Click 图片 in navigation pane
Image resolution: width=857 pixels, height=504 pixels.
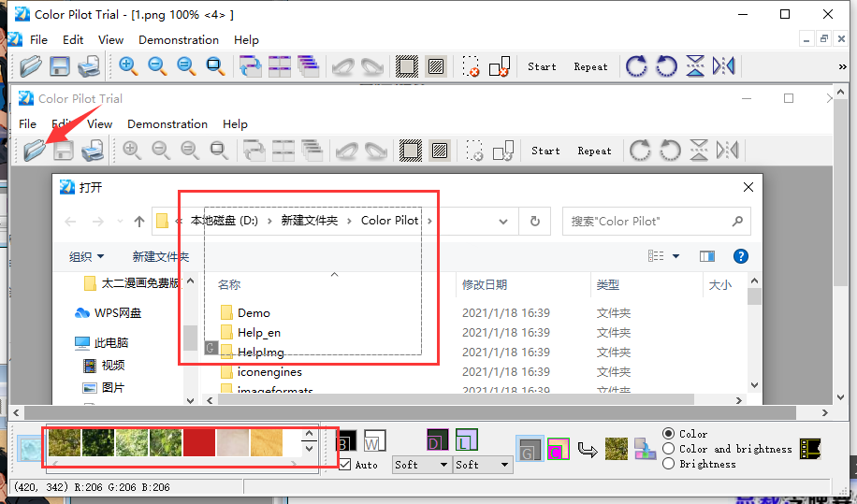[104, 388]
